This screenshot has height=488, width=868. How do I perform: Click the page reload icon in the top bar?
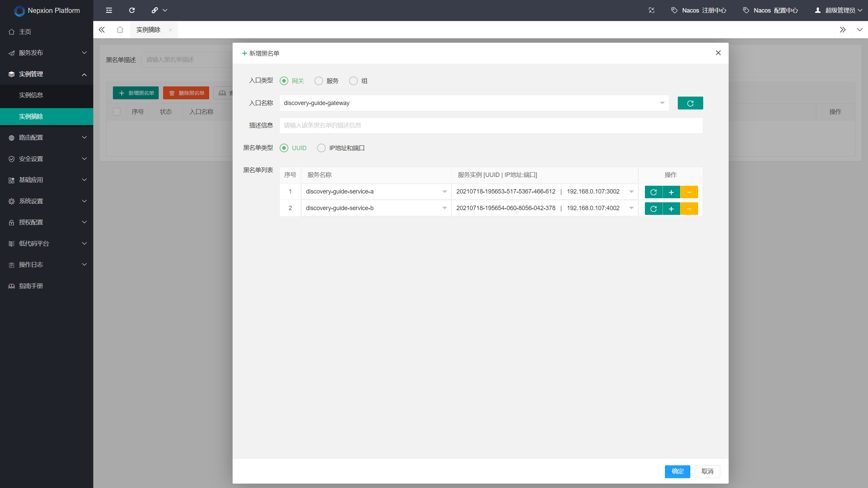[132, 10]
